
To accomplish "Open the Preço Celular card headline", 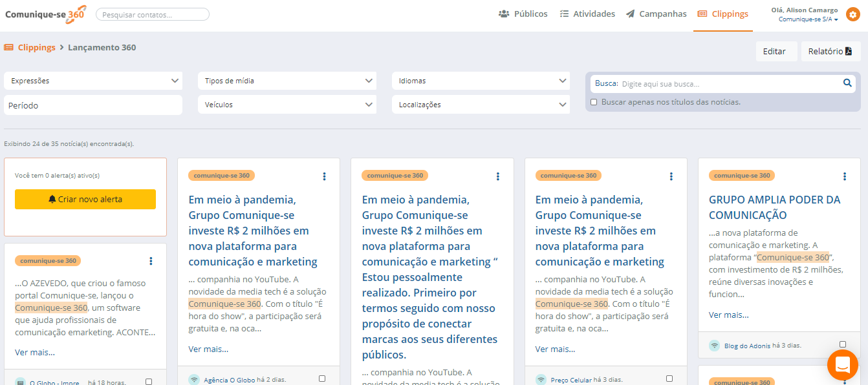I will click(600, 231).
